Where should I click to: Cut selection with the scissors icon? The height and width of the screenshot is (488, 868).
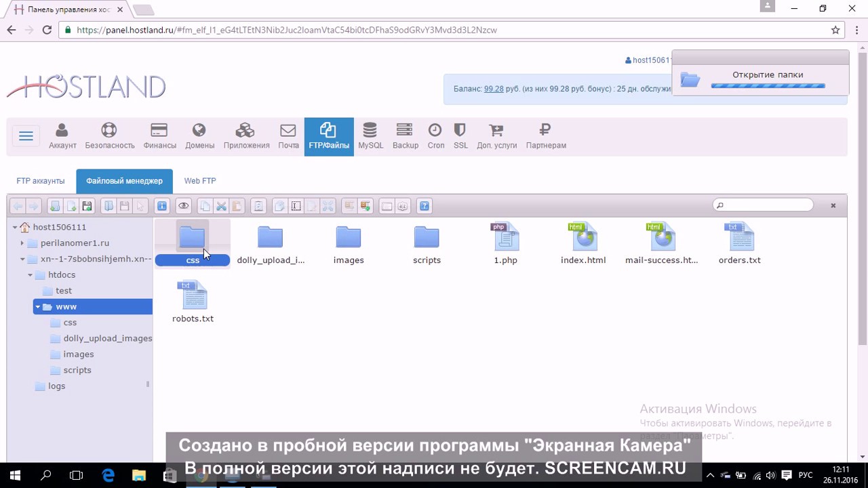pyautogui.click(x=220, y=206)
